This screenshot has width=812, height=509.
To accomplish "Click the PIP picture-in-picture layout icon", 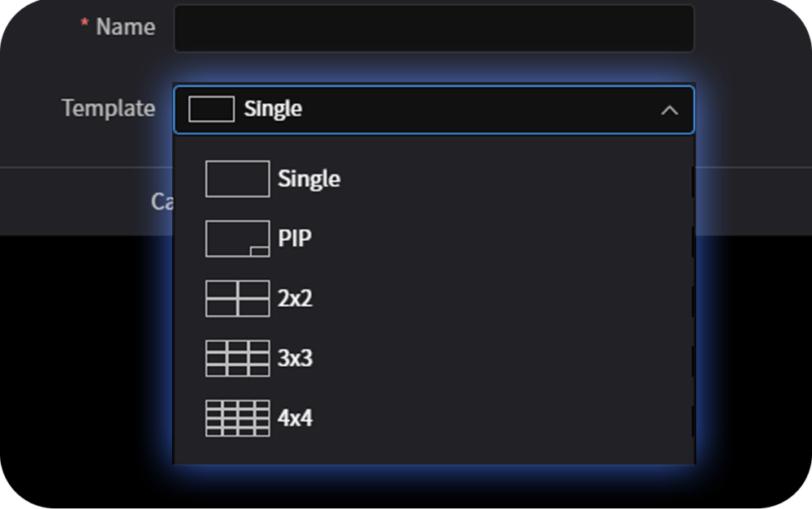I will 237,239.
